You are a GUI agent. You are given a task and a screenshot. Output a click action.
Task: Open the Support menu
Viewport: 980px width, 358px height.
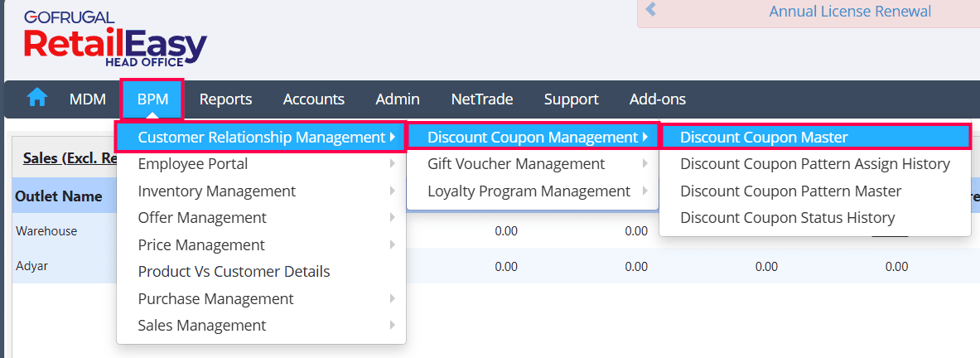pyautogui.click(x=572, y=99)
